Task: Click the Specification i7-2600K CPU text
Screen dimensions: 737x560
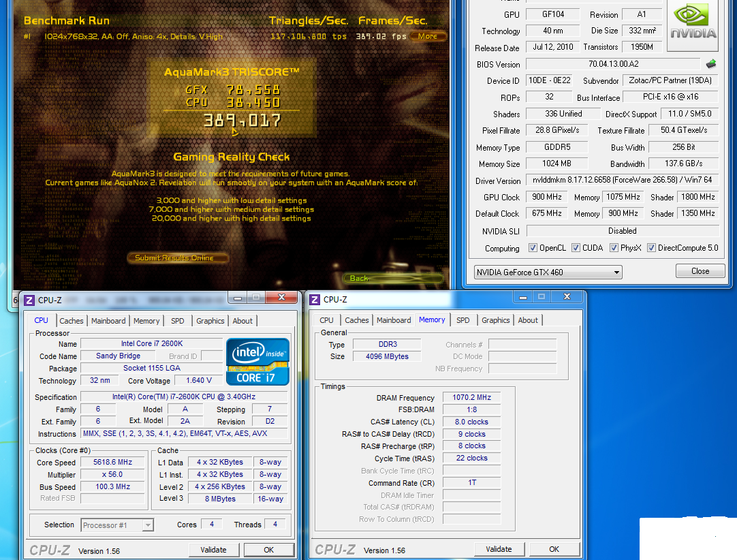Action: [x=184, y=397]
